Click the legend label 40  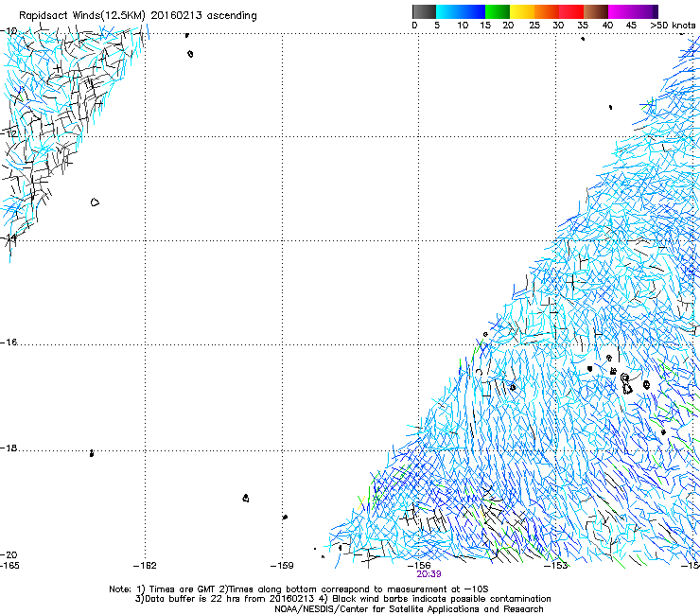click(607, 26)
